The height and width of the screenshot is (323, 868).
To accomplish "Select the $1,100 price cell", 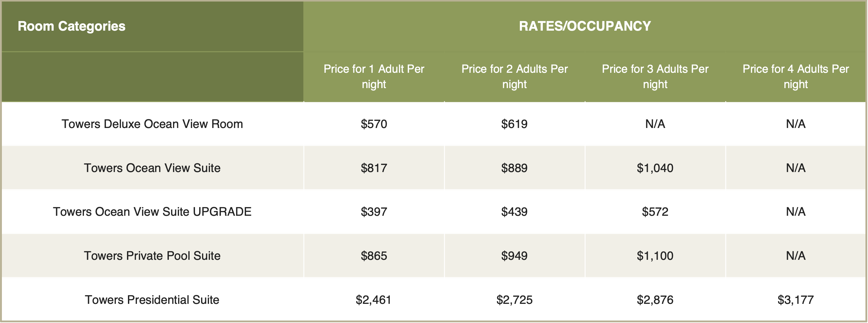I will coord(655,256).
